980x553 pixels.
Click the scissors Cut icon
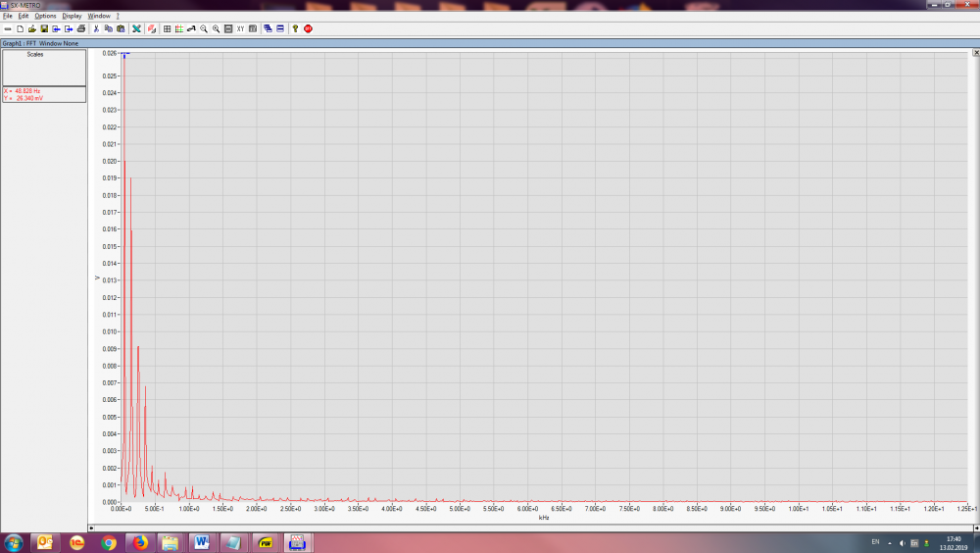pyautogui.click(x=96, y=28)
